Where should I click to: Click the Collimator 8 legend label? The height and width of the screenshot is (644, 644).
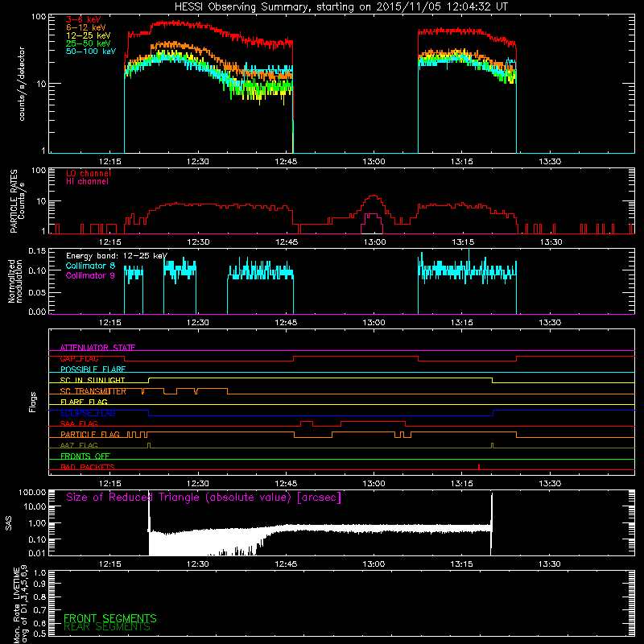pos(90,266)
